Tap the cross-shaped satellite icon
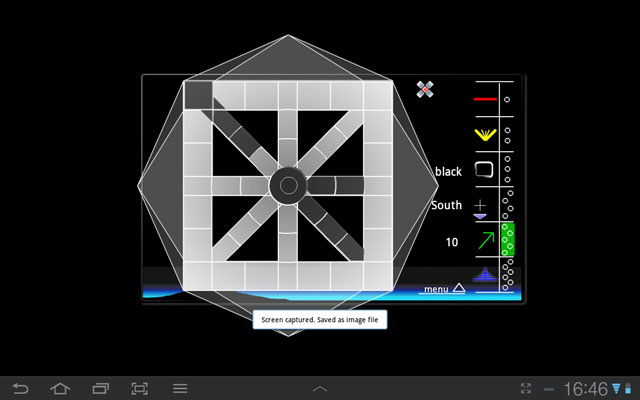The height and width of the screenshot is (400, 640). click(x=425, y=89)
